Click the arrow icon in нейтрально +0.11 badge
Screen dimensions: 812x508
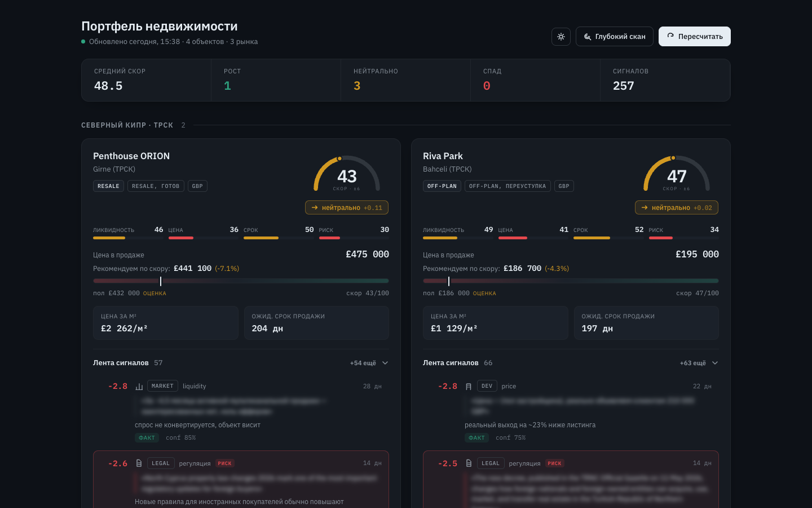315,208
